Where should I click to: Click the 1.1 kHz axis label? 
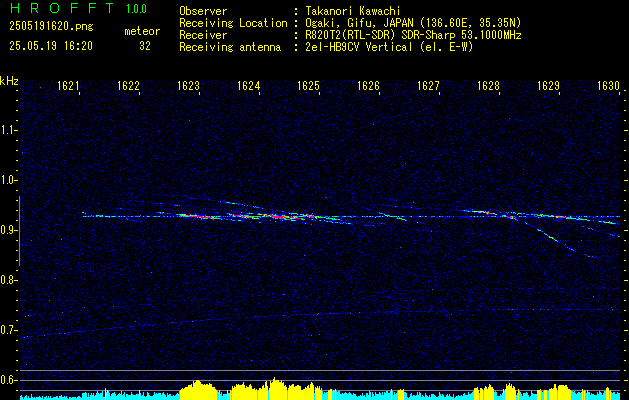tap(9, 130)
